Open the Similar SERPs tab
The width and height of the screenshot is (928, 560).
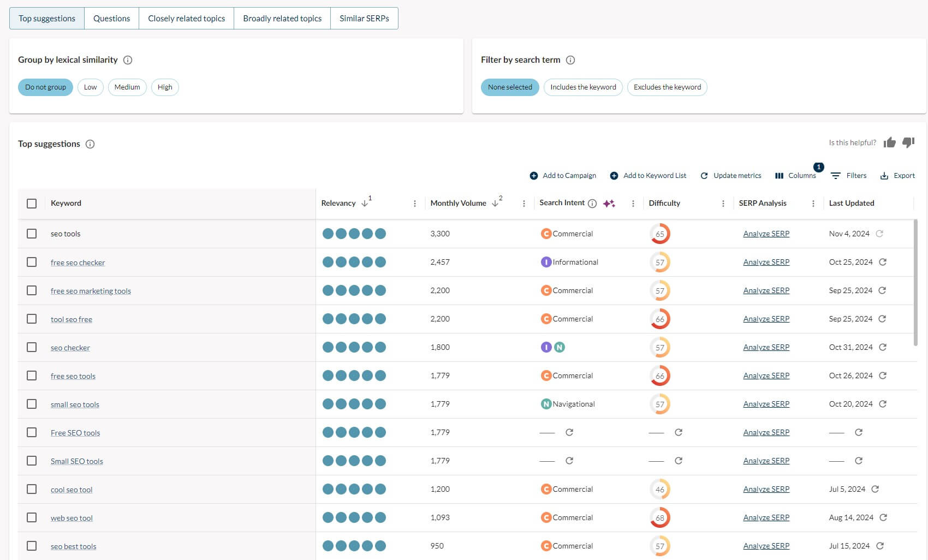[364, 18]
